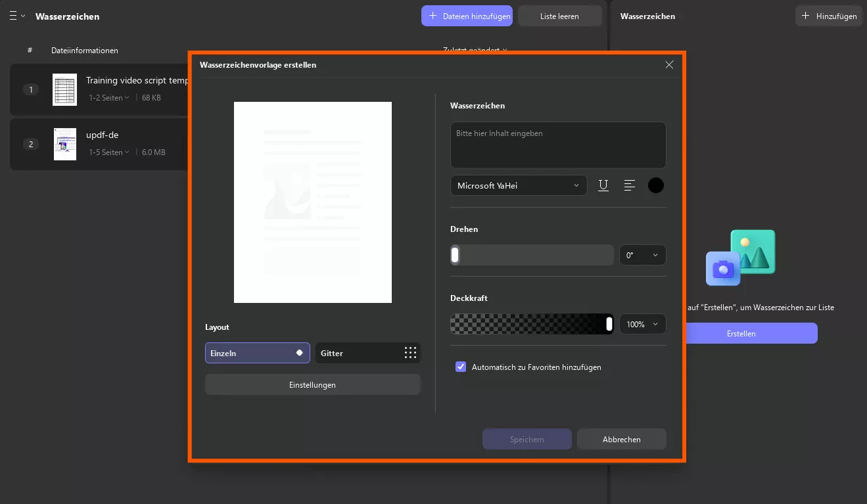The height and width of the screenshot is (504, 867).
Task: Click the 68 KB file size
Action: point(151,98)
